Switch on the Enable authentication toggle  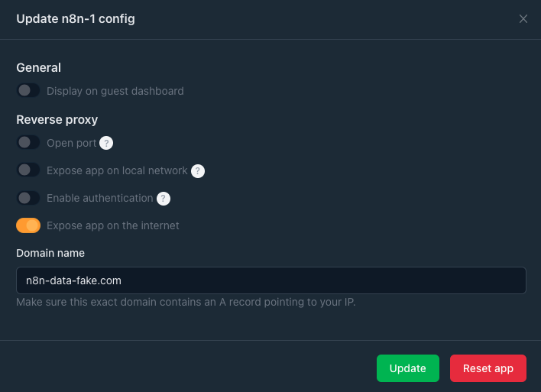coord(28,198)
